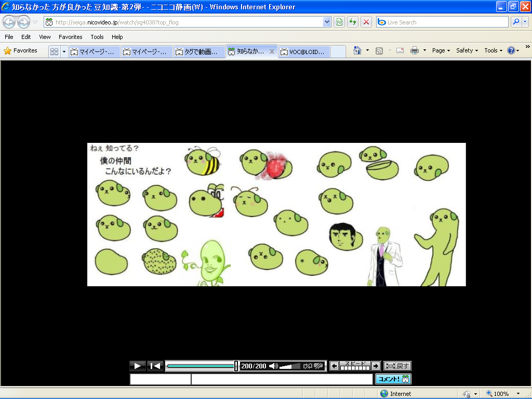Click the red Stop loading icon
The image size is (532, 399).
(x=366, y=22)
